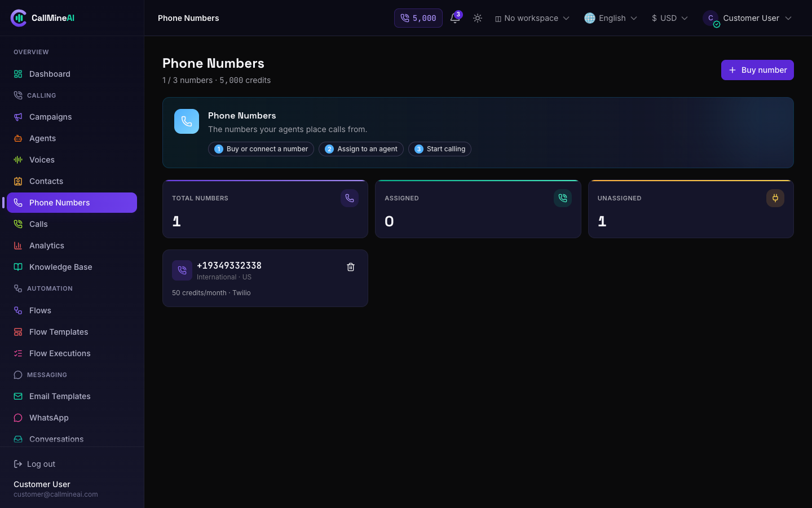Viewport: 812px width, 508px height.
Task: Click the Email Templates envelope icon
Action: (x=18, y=396)
